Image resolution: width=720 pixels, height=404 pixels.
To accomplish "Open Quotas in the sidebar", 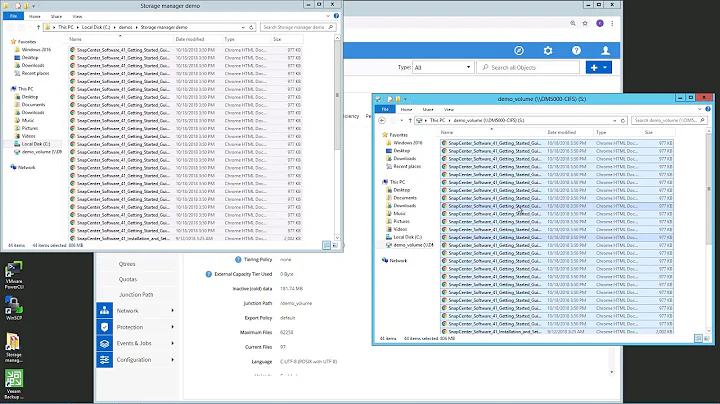I will point(128,279).
